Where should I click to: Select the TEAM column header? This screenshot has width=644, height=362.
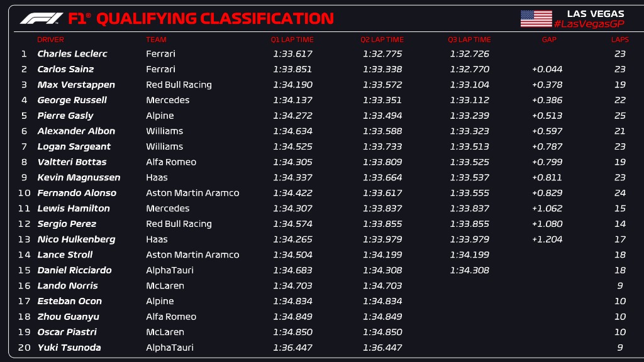point(156,40)
